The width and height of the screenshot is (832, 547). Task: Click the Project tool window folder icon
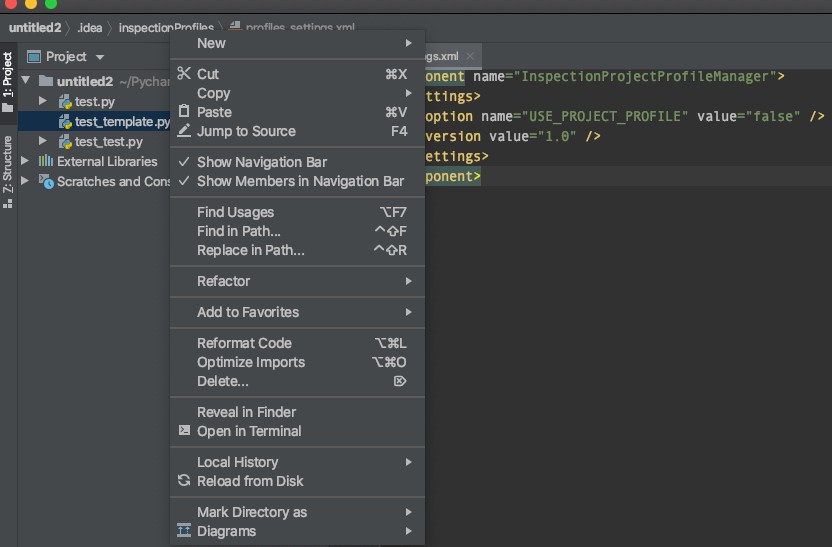coord(7,108)
